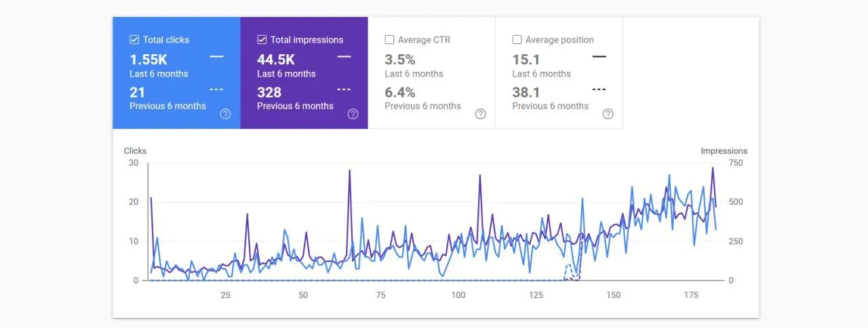Click the Clicks axis label

135,151
